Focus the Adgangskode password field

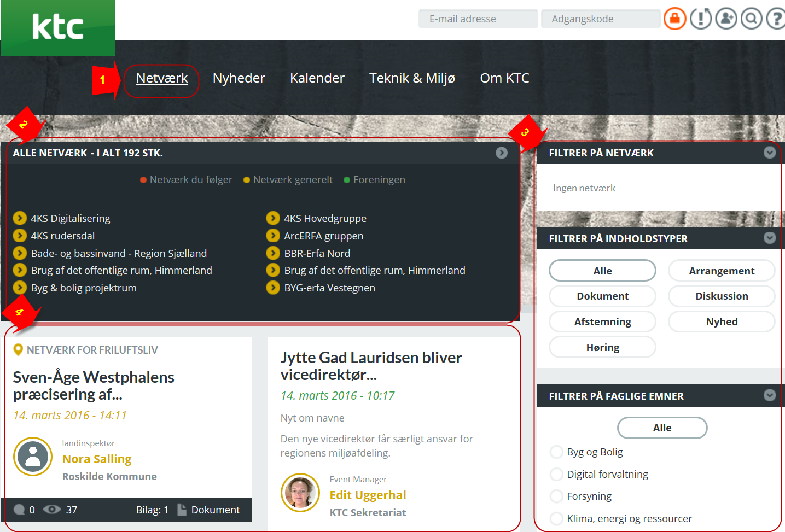point(601,19)
